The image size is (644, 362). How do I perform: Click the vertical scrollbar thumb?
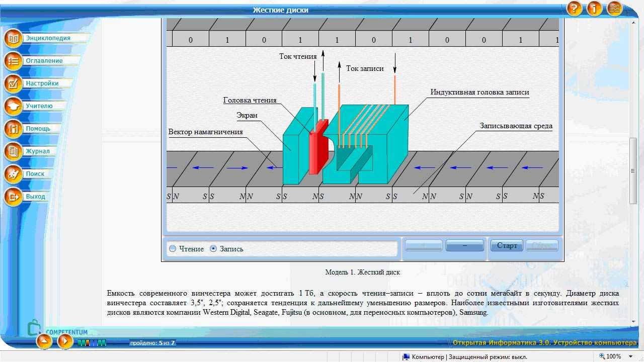pyautogui.click(x=633, y=171)
